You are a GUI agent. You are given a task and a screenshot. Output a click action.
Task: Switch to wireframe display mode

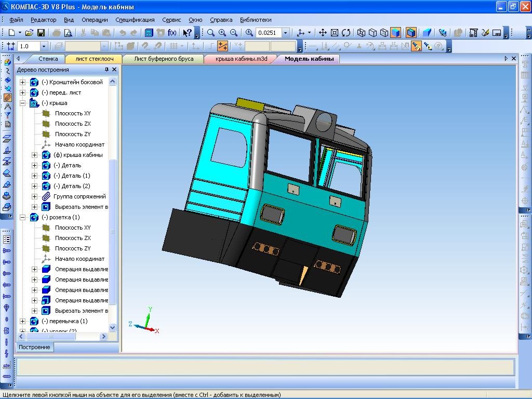click(x=361, y=33)
